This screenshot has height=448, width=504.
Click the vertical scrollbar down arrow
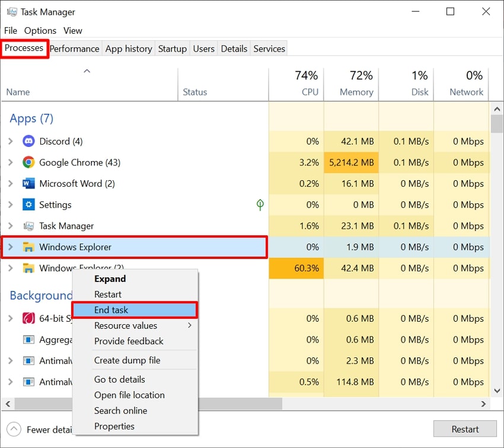(497, 391)
